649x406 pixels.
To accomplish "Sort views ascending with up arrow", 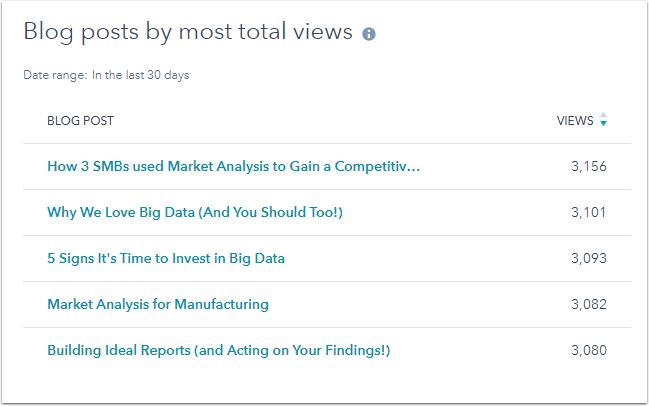I will pos(603,115).
